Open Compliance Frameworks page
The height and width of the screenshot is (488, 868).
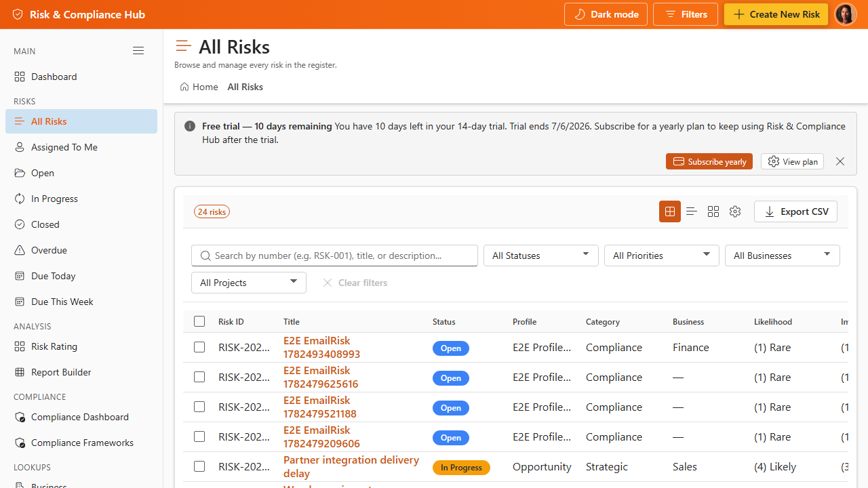coord(81,443)
